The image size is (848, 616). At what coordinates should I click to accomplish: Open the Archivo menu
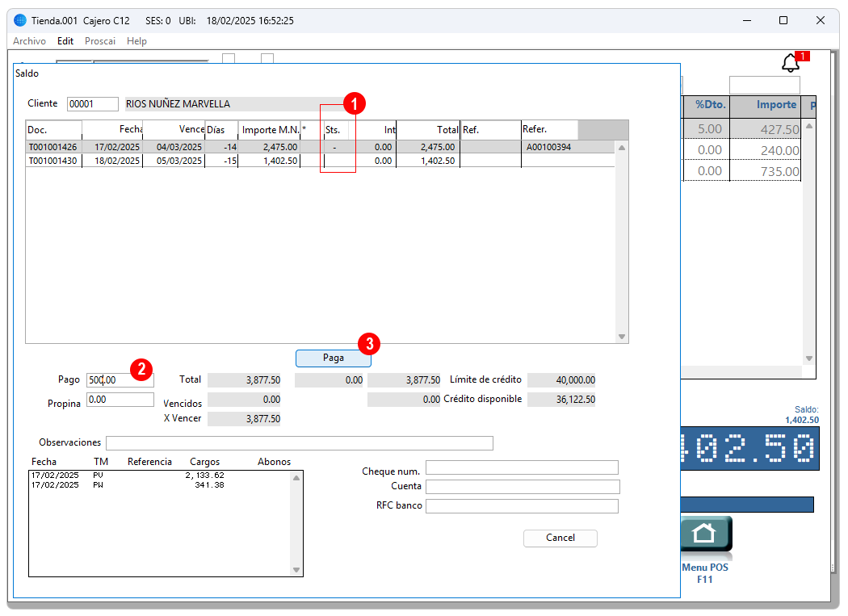(29, 41)
